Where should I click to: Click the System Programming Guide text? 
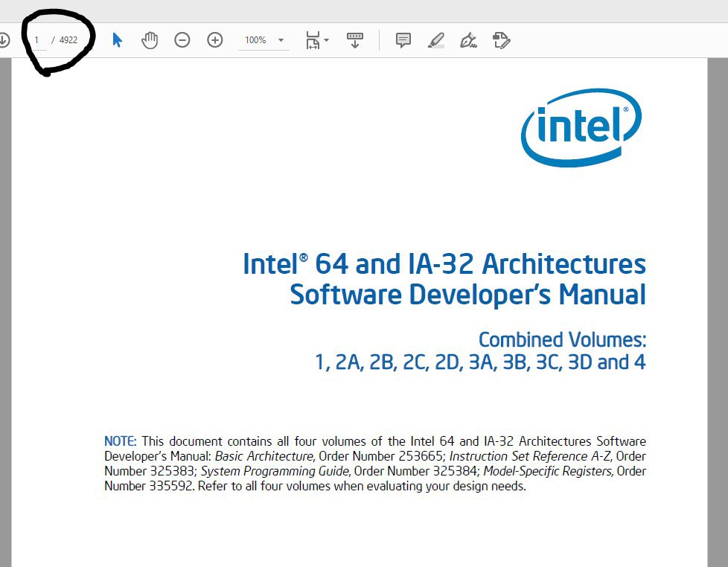[275, 471]
